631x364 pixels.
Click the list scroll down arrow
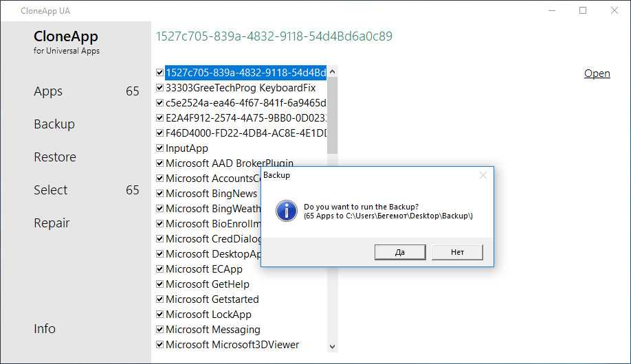tap(333, 347)
